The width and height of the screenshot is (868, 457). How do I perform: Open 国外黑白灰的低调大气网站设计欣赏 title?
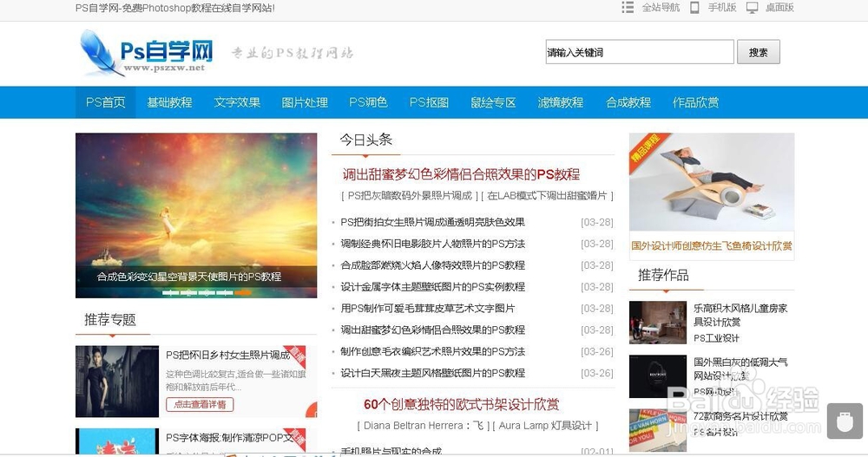pos(740,369)
